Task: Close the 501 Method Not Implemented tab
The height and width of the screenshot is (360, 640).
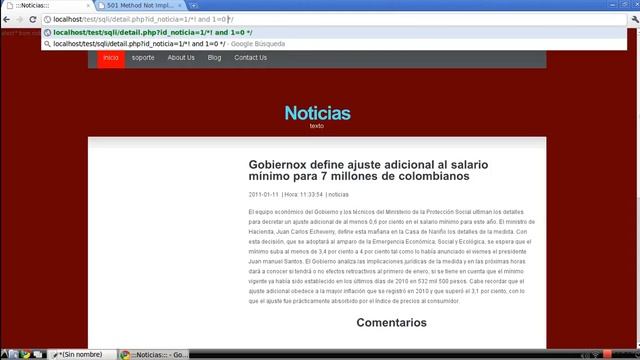Action: click(x=180, y=5)
